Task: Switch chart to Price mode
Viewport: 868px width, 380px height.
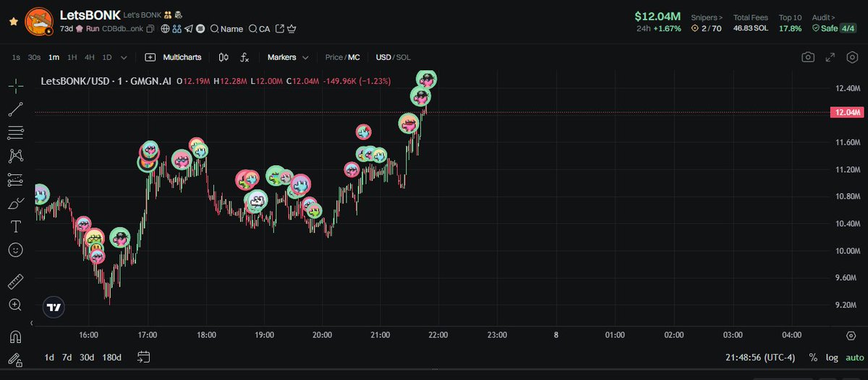Action: (x=333, y=57)
